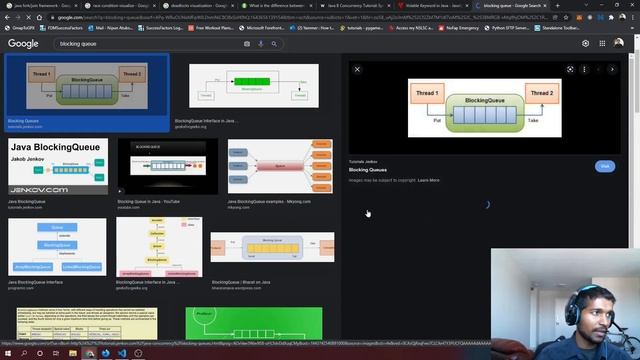Open Google quick settings gear

point(585,43)
